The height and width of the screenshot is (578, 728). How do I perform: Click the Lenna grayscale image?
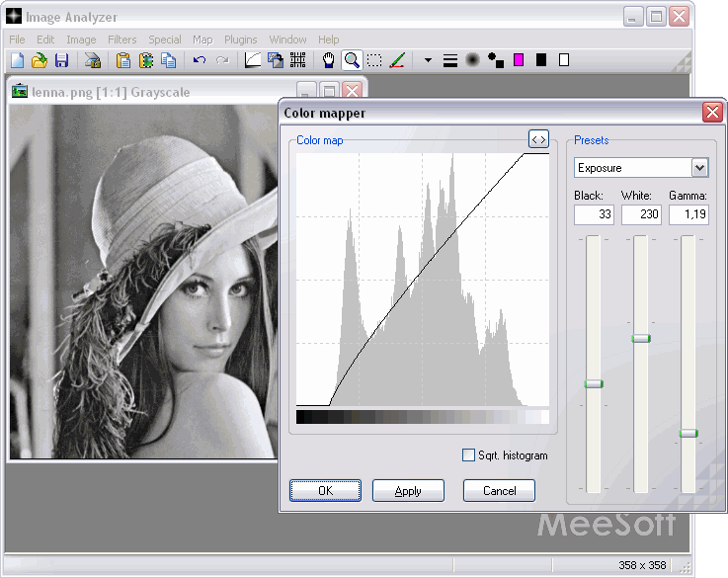(143, 282)
